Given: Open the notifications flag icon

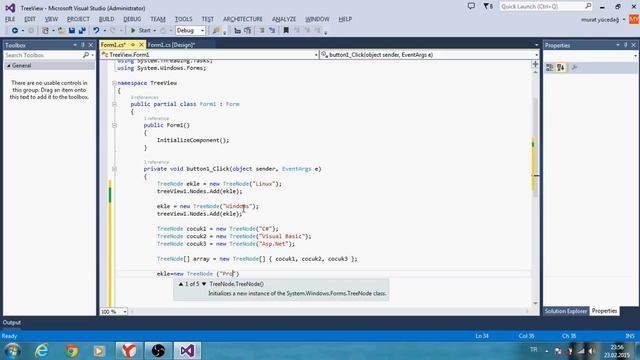Looking at the screenshot, I should click(488, 6).
